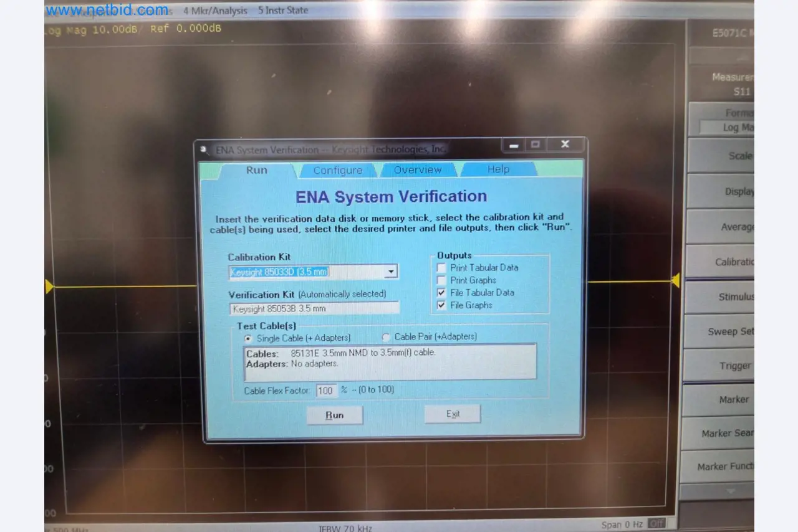Expand the Calibration Kit dropdown

[x=391, y=272]
